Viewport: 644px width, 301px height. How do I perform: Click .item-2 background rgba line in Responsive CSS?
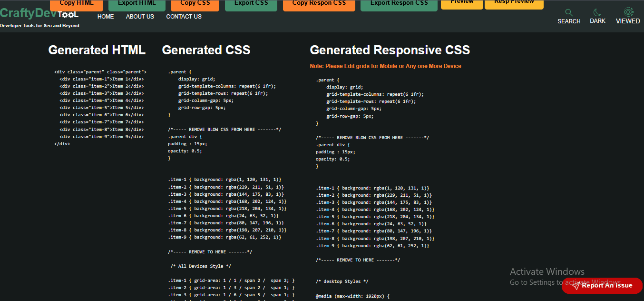pyautogui.click(x=374, y=195)
